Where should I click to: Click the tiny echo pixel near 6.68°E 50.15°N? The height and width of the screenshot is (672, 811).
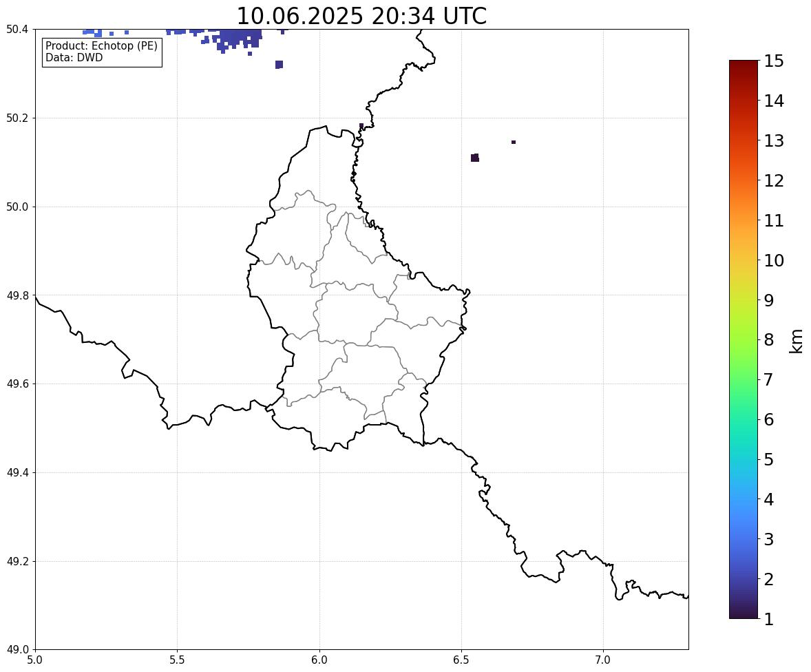click(x=514, y=142)
